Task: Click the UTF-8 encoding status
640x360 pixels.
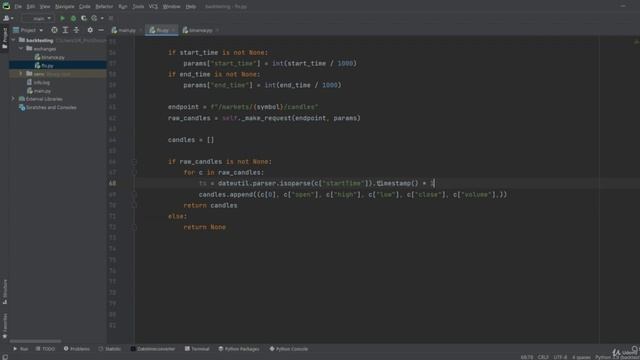Action: 560,357
